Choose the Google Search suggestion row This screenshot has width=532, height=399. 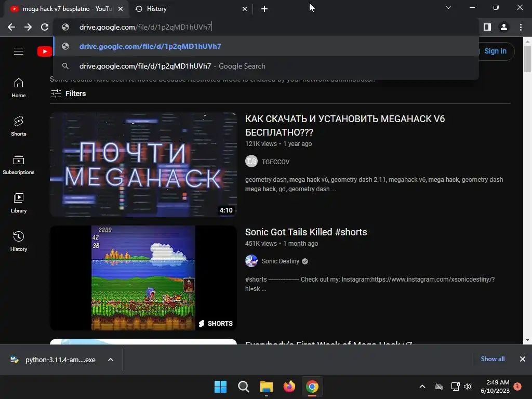pos(266,66)
